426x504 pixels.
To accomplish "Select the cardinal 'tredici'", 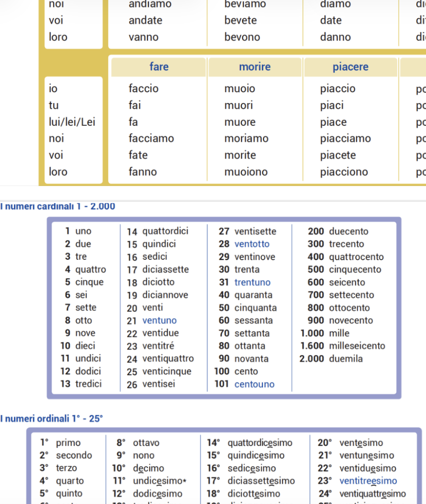I will pos(88,384).
